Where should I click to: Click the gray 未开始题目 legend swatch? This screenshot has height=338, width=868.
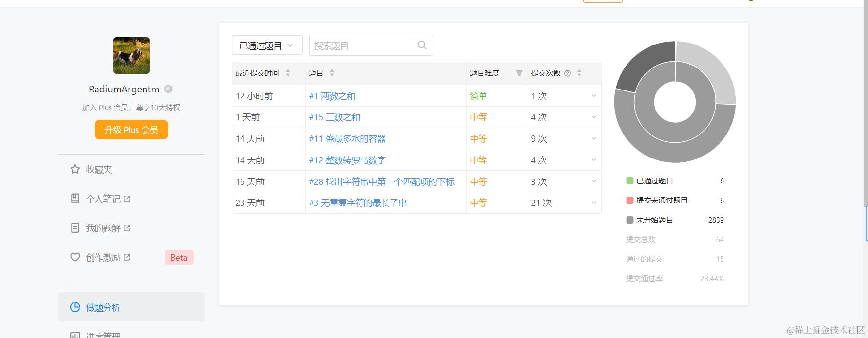630,220
